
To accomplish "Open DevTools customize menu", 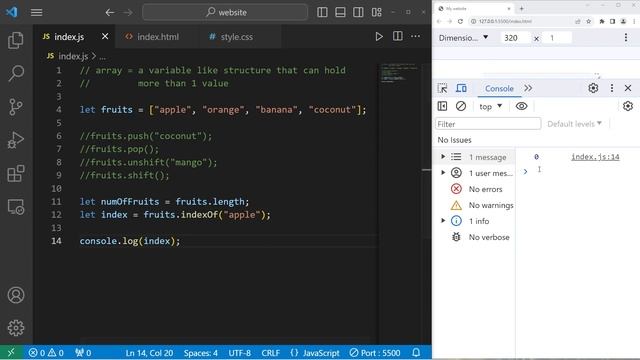I will [611, 88].
